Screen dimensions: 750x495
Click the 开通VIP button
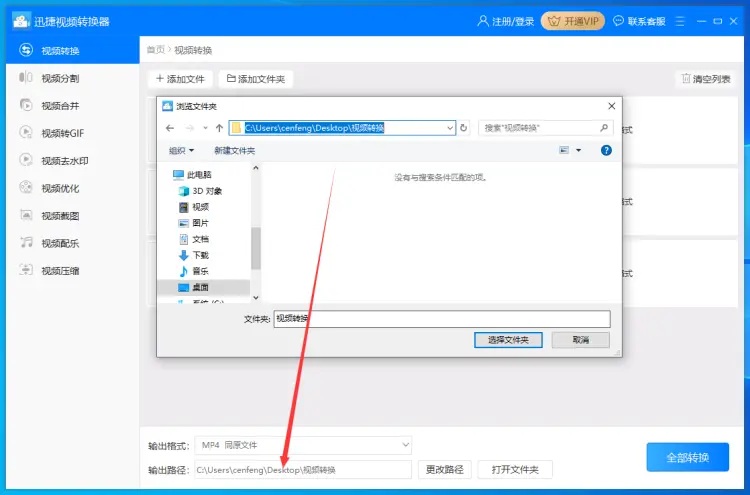point(573,21)
